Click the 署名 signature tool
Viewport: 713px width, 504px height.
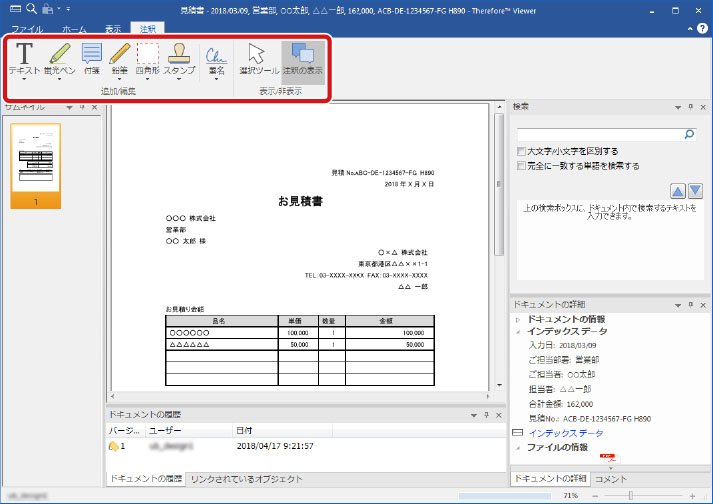click(x=216, y=56)
